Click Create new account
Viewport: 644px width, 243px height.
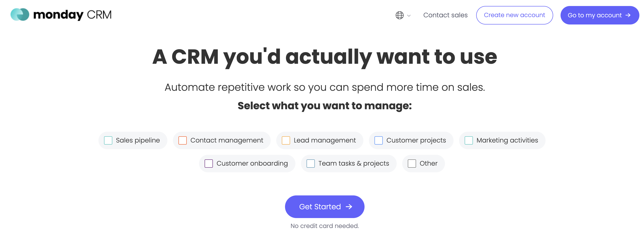(x=514, y=15)
